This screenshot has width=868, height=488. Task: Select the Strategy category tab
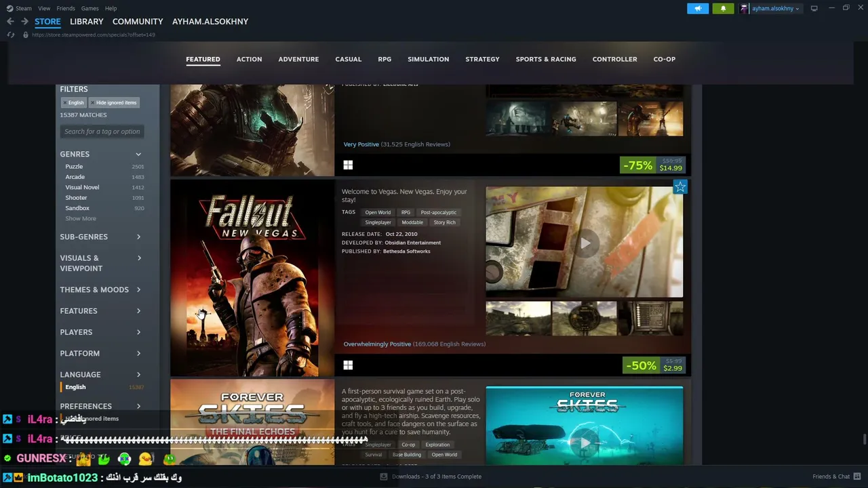coord(482,59)
